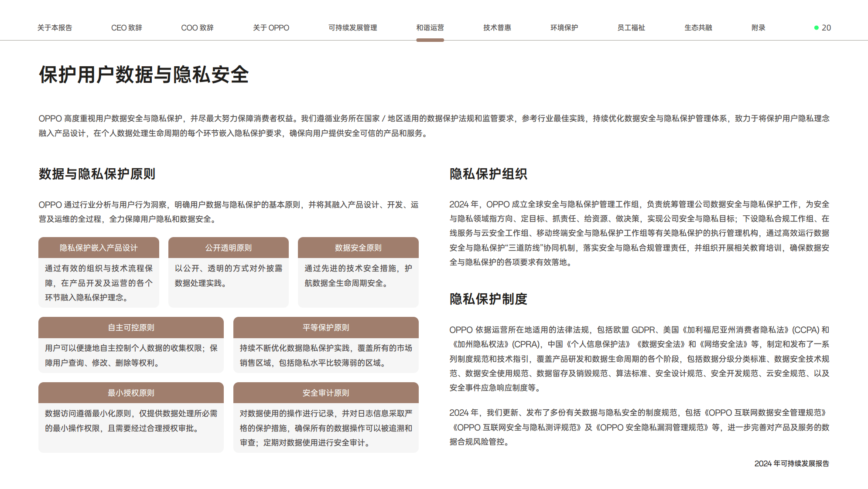Go to the COO 致辞 section
Viewport: 868px width, 489px height.
pyautogui.click(x=197, y=27)
